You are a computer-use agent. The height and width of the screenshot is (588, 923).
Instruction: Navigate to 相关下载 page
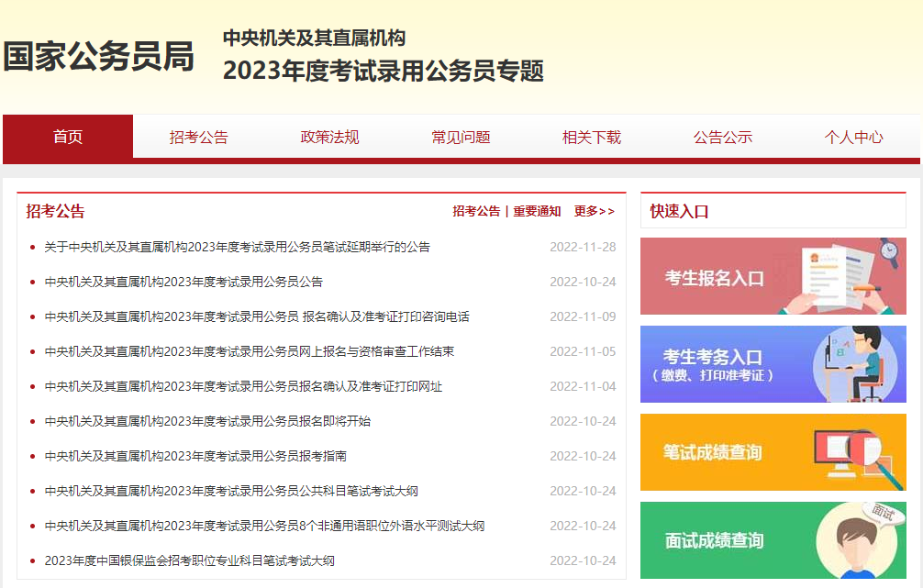(x=592, y=137)
